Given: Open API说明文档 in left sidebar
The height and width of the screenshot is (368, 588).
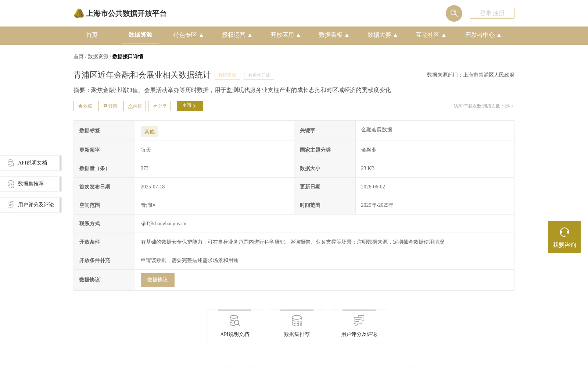Looking at the screenshot, I should pos(31,163).
